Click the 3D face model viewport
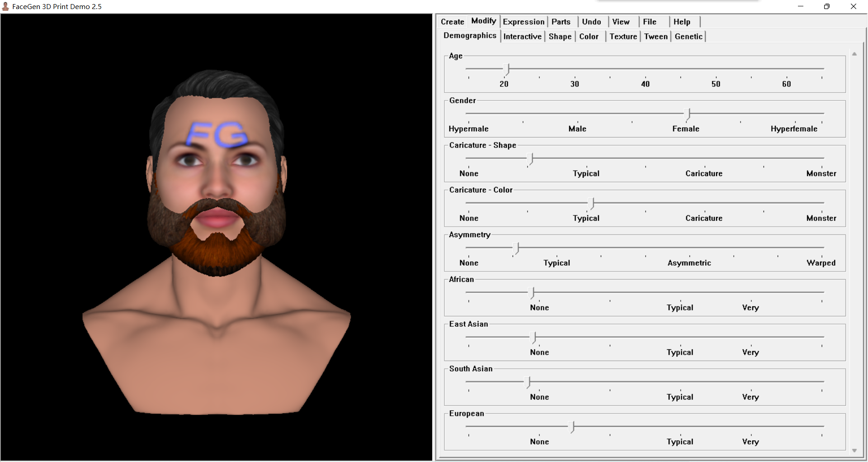 pyautogui.click(x=217, y=237)
